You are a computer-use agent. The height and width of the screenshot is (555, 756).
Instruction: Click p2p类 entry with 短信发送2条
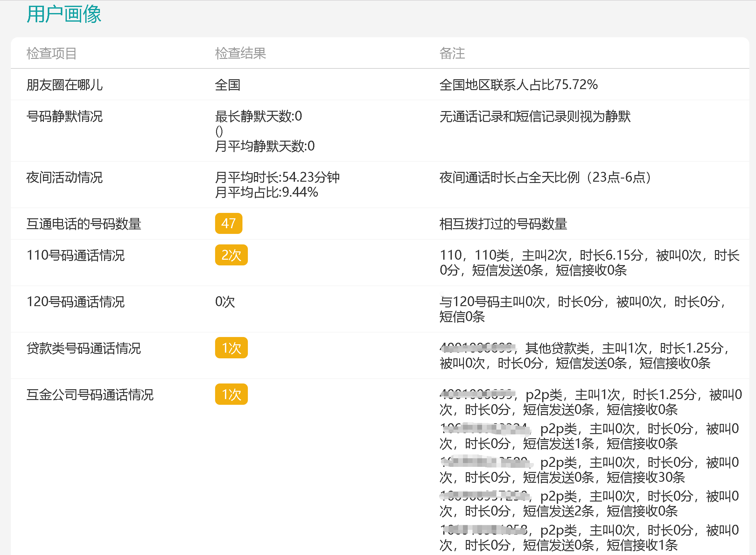coord(589,503)
